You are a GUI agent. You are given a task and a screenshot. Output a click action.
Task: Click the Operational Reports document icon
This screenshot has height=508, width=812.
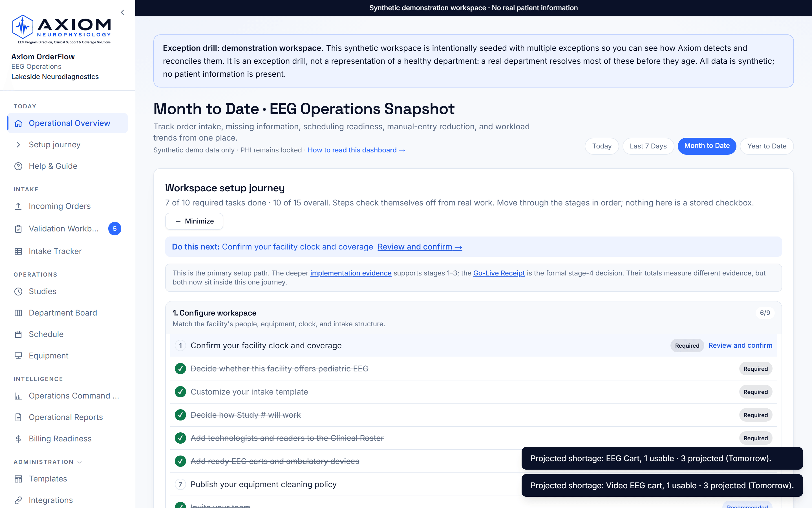coord(18,418)
